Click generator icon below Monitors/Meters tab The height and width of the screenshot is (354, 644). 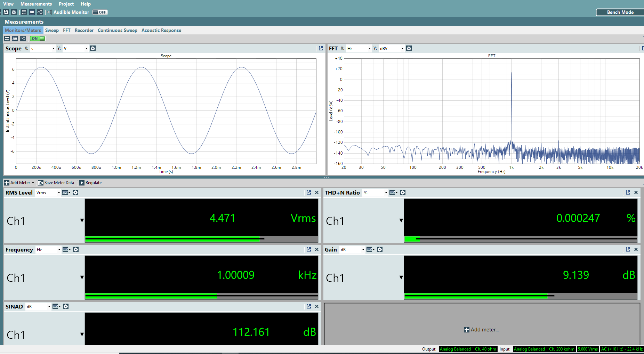15,39
